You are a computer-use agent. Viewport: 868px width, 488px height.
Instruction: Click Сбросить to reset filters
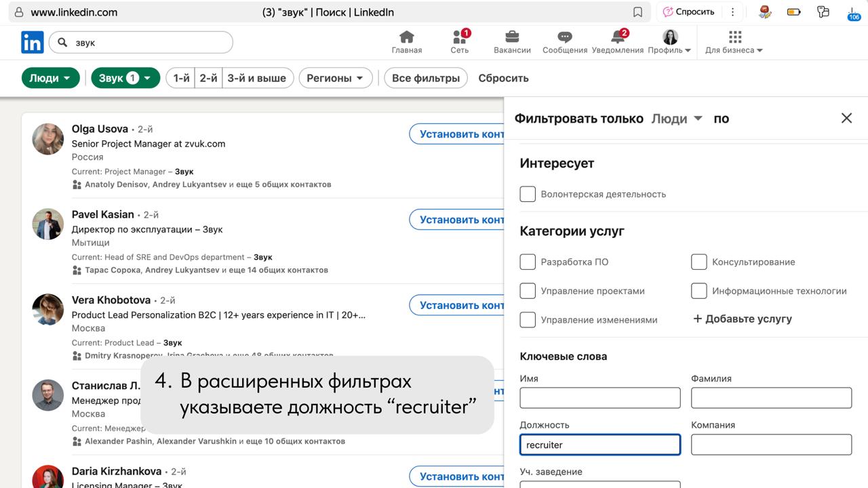(x=503, y=78)
